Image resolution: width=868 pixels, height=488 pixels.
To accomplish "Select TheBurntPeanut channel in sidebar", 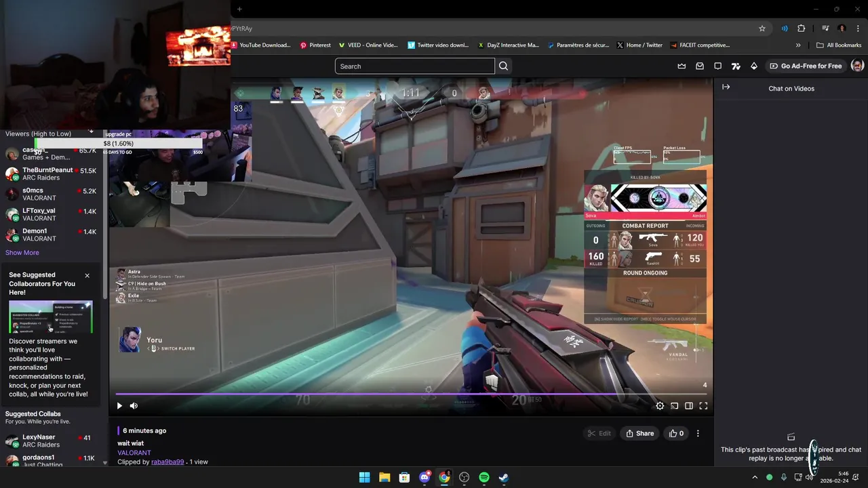I will pyautogui.click(x=52, y=174).
